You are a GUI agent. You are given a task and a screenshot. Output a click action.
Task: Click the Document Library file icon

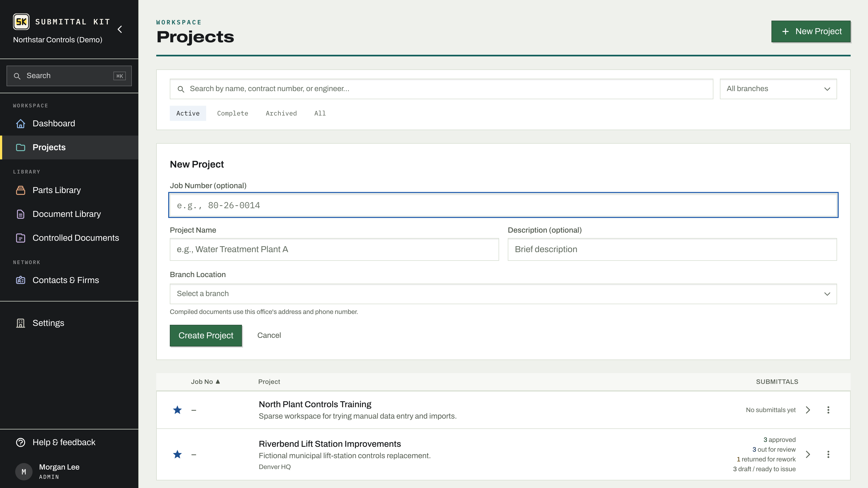click(21, 214)
